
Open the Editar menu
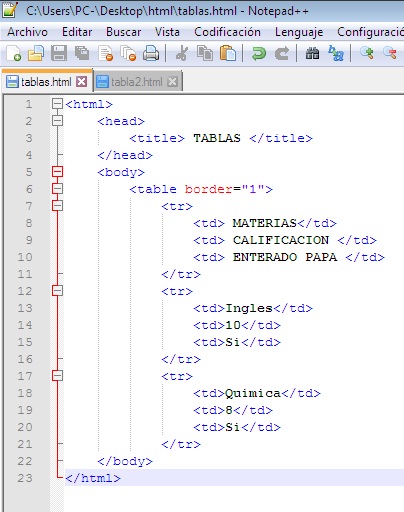coord(77,32)
